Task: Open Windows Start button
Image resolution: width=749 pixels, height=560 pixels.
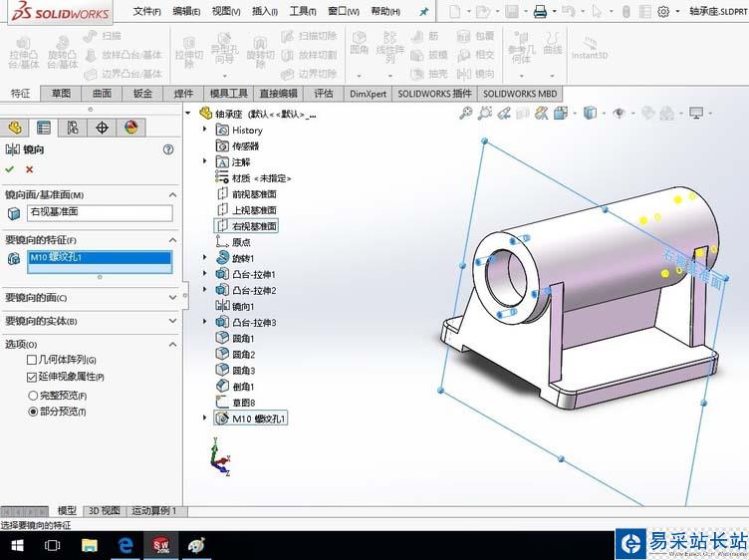Action: pos(17,545)
